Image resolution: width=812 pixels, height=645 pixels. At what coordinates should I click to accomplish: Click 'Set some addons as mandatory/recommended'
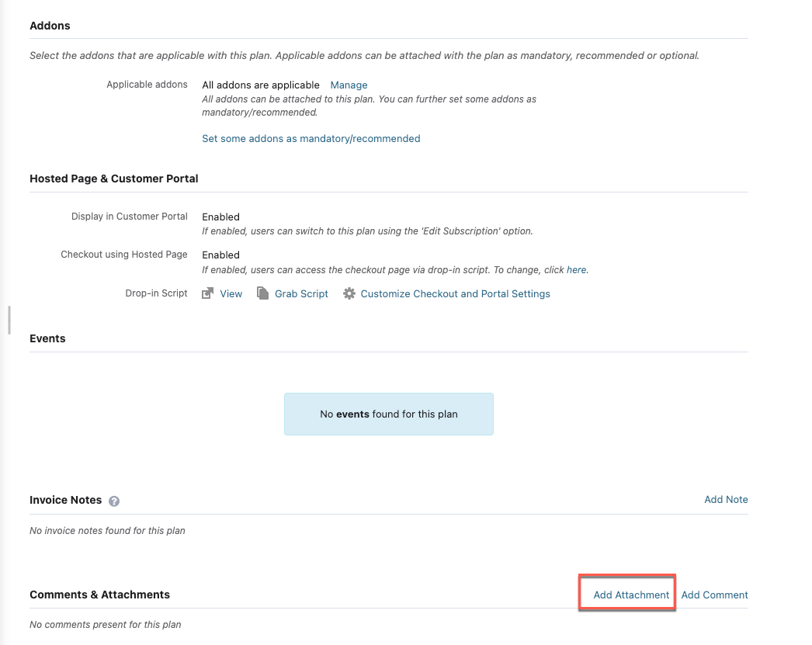point(311,139)
